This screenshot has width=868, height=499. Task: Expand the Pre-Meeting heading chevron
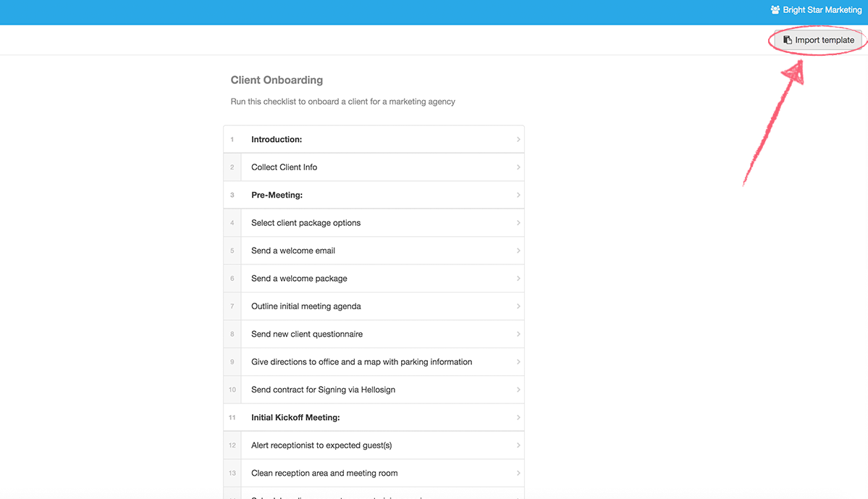coord(518,195)
